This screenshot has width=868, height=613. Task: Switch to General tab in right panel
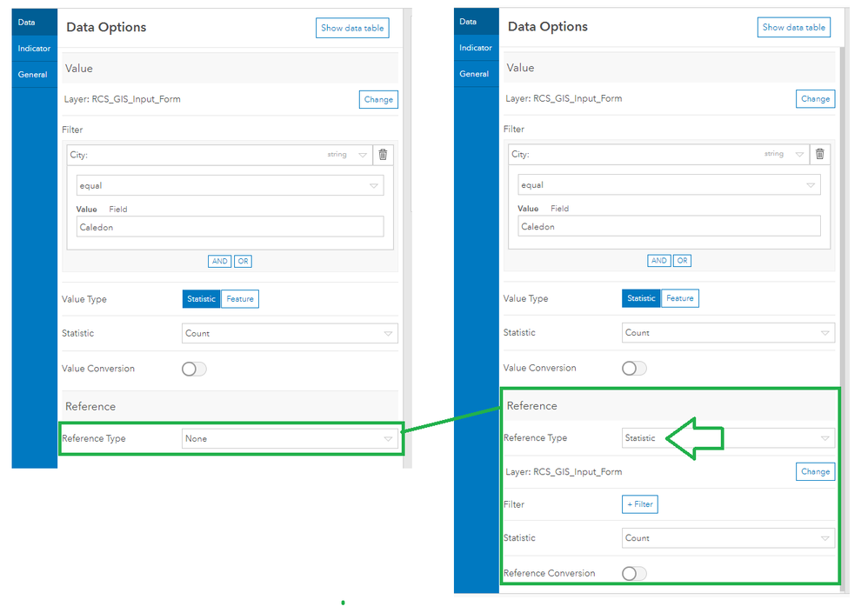(x=474, y=74)
